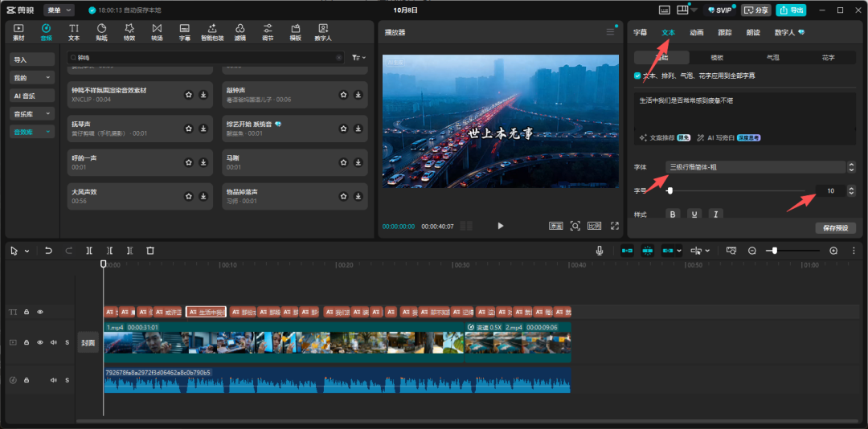The width and height of the screenshot is (868, 429).
Task: Click the 字号 font size slider
Action: 735,190
